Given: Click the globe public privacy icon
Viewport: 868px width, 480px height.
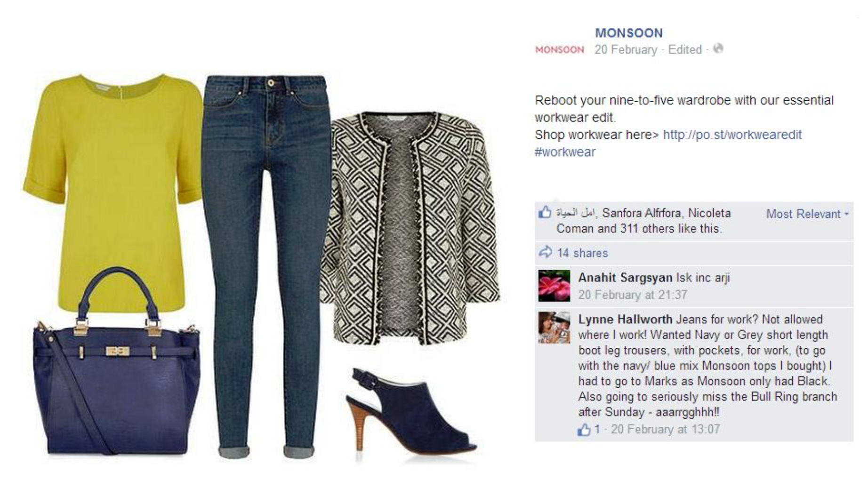Looking at the screenshot, I should click(x=718, y=48).
